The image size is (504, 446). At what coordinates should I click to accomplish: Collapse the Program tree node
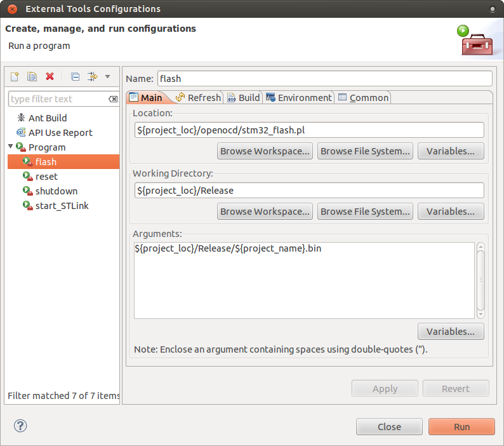point(10,146)
